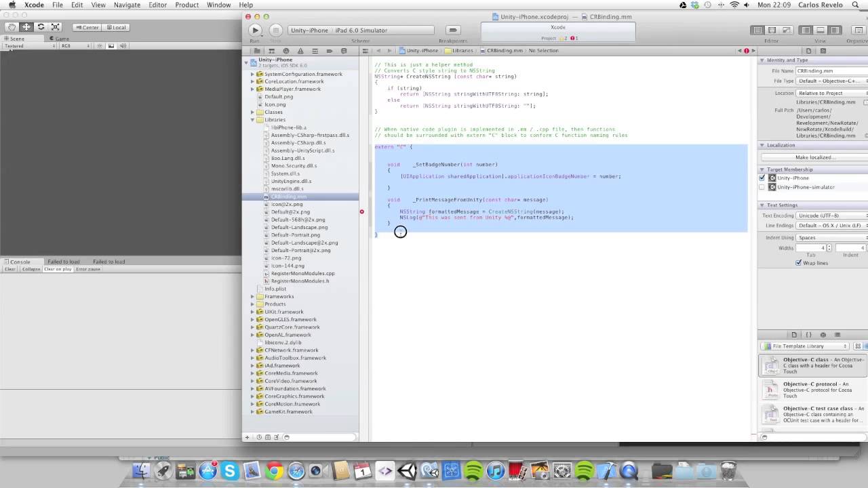868x488 pixels.
Task: Open the Product menu
Action: [x=187, y=5]
